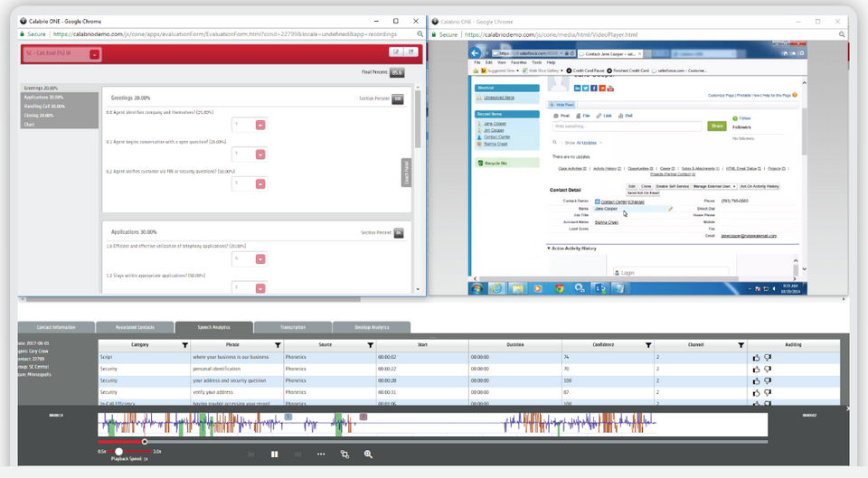Collapse the Action Activity History section
The height and width of the screenshot is (478, 868).
(x=549, y=248)
